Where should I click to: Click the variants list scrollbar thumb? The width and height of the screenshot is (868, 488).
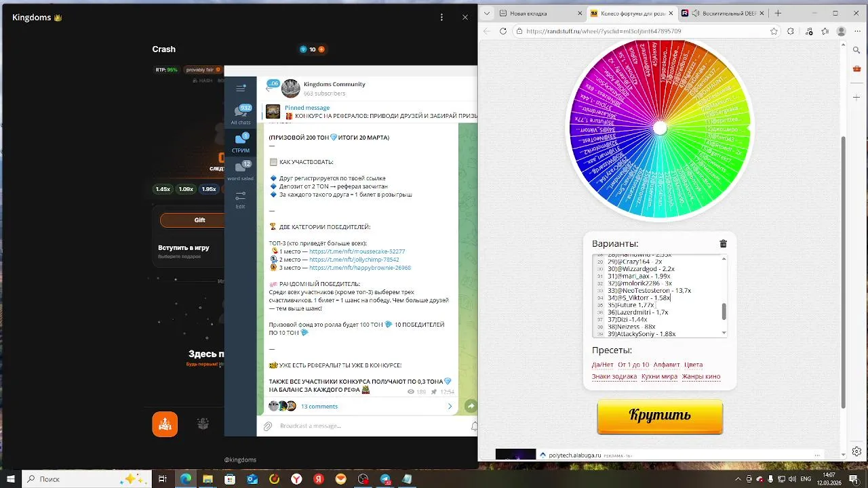(724, 311)
